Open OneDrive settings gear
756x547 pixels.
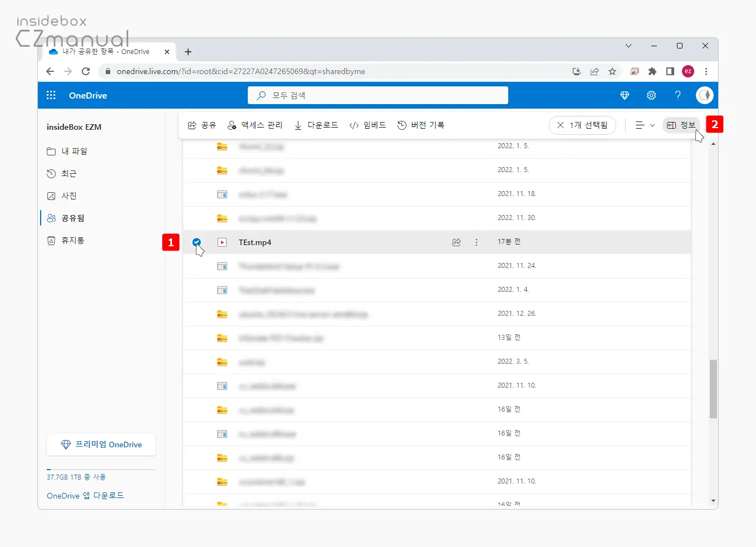[651, 95]
